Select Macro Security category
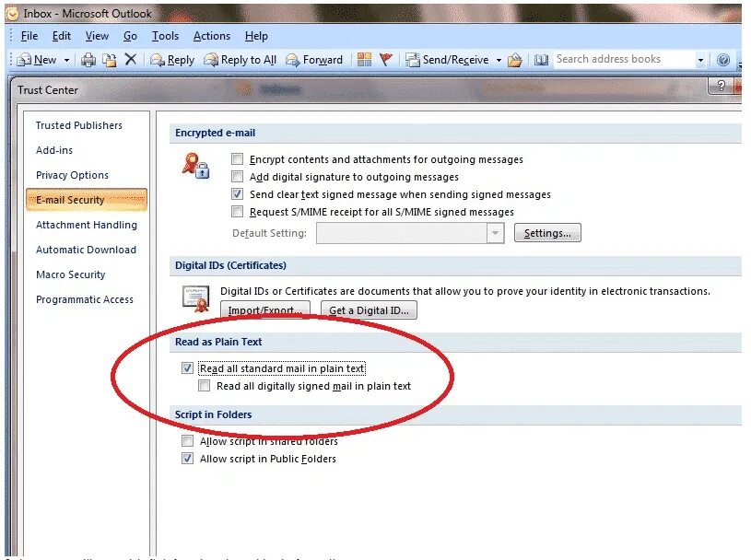The height and width of the screenshot is (560, 751). 70,274
